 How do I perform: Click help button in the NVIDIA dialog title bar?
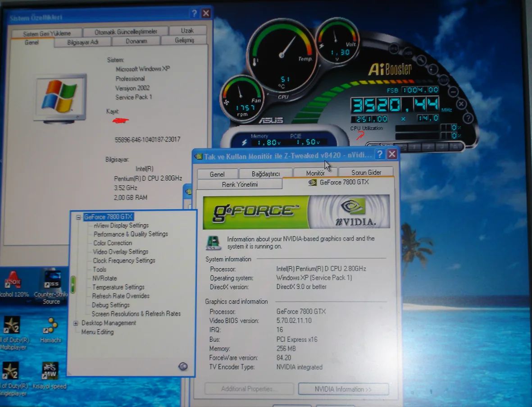tap(380, 155)
